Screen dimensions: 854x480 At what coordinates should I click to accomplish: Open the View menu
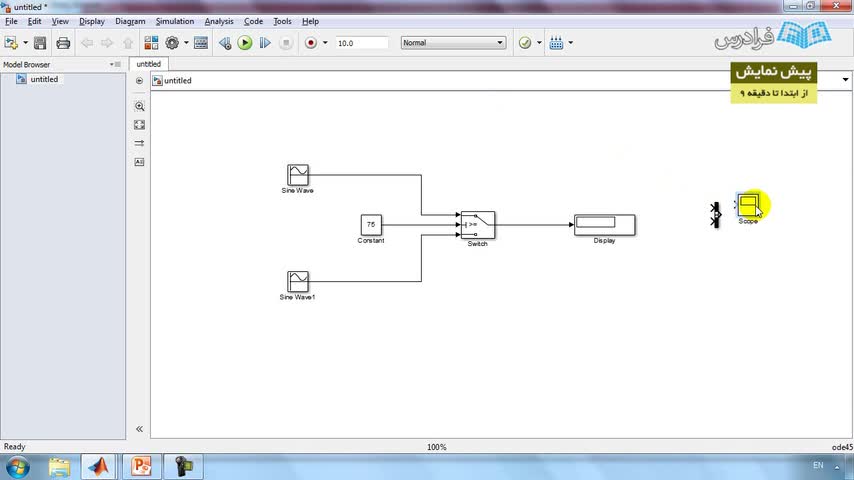click(x=60, y=21)
